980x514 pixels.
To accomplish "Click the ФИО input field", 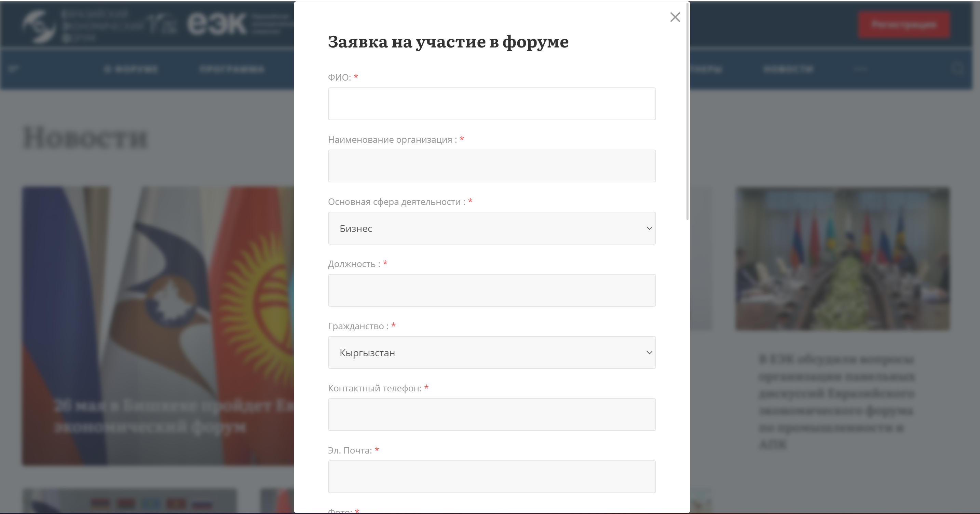I will [491, 104].
